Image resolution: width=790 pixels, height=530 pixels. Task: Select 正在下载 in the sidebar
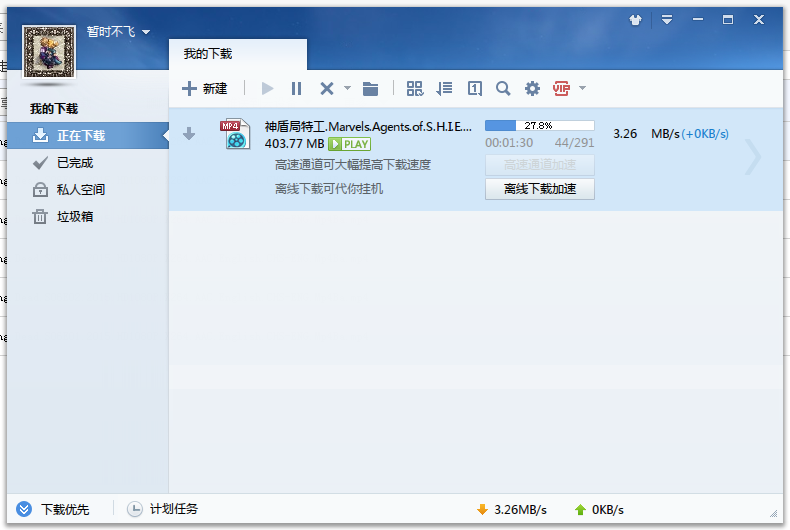[88, 136]
